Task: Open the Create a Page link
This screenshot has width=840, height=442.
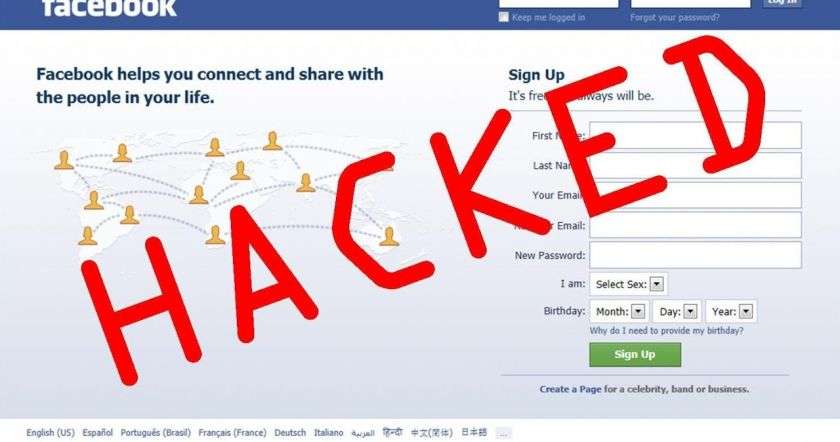Action: click(x=571, y=389)
